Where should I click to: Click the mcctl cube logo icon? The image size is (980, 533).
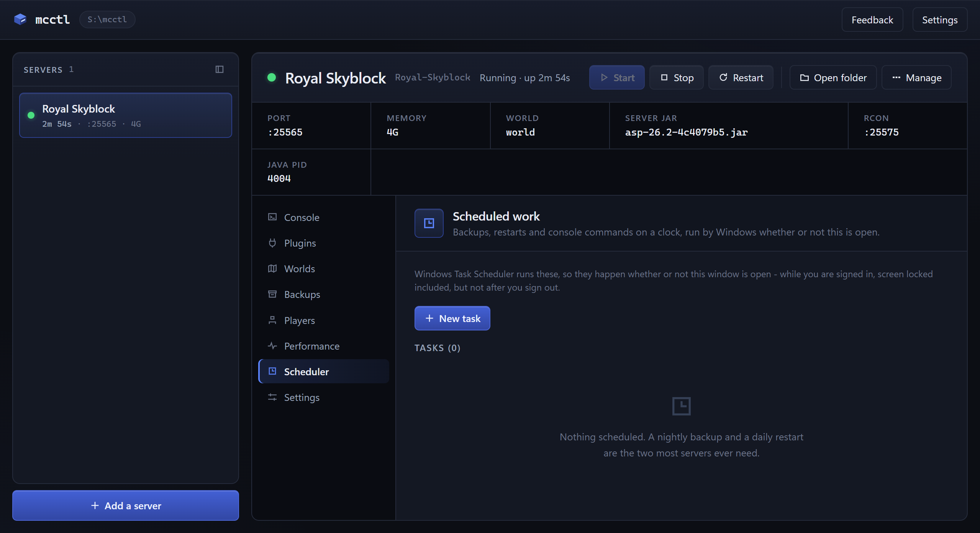tap(20, 19)
